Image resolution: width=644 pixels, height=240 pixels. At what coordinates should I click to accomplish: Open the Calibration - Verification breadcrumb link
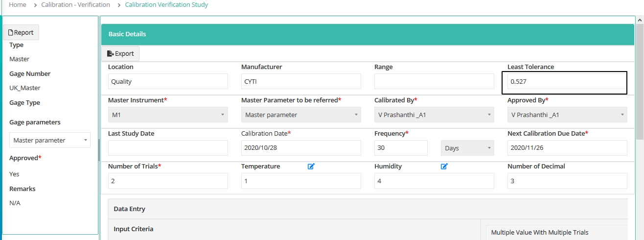pyautogui.click(x=75, y=5)
